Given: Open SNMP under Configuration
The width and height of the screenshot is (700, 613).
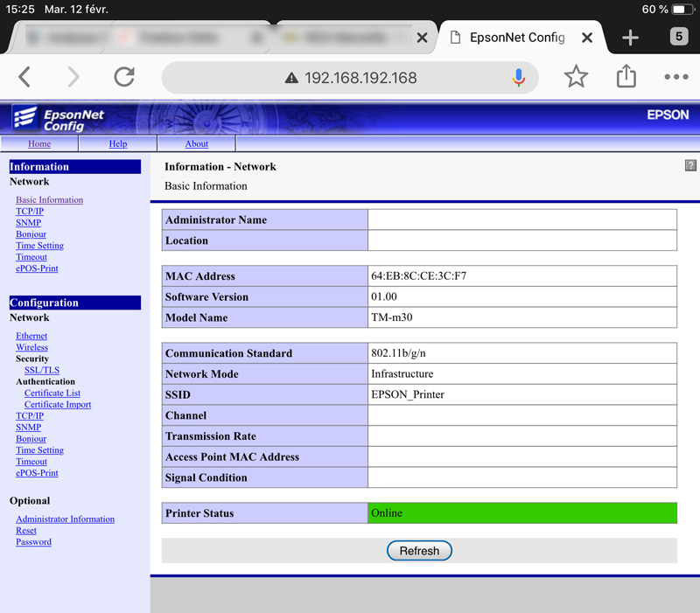Looking at the screenshot, I should point(29,428).
